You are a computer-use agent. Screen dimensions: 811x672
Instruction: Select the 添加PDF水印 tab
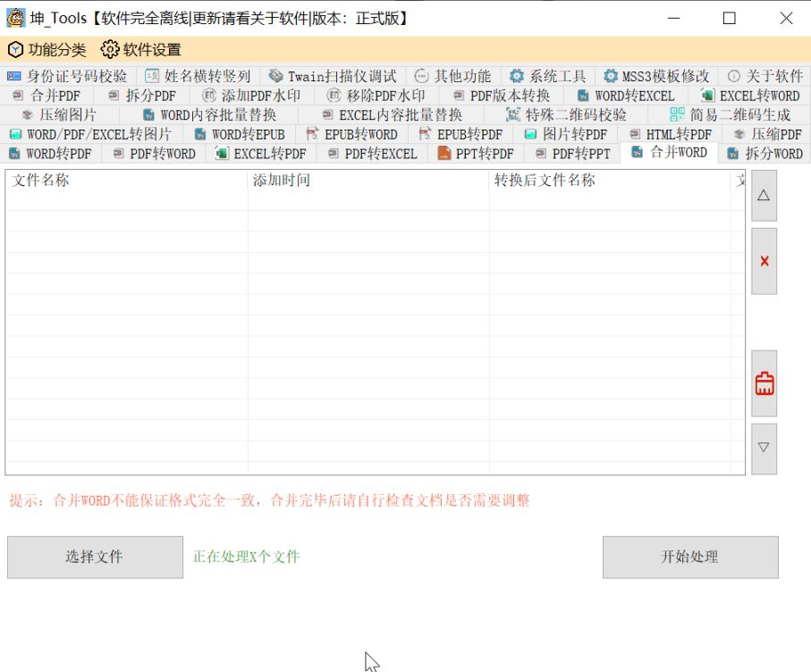[251, 96]
